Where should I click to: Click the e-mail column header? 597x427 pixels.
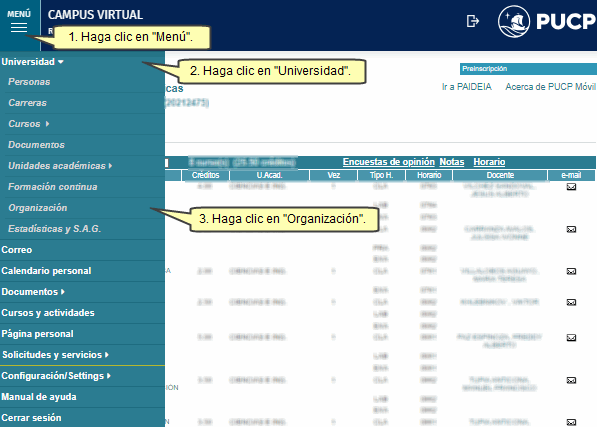point(571,175)
